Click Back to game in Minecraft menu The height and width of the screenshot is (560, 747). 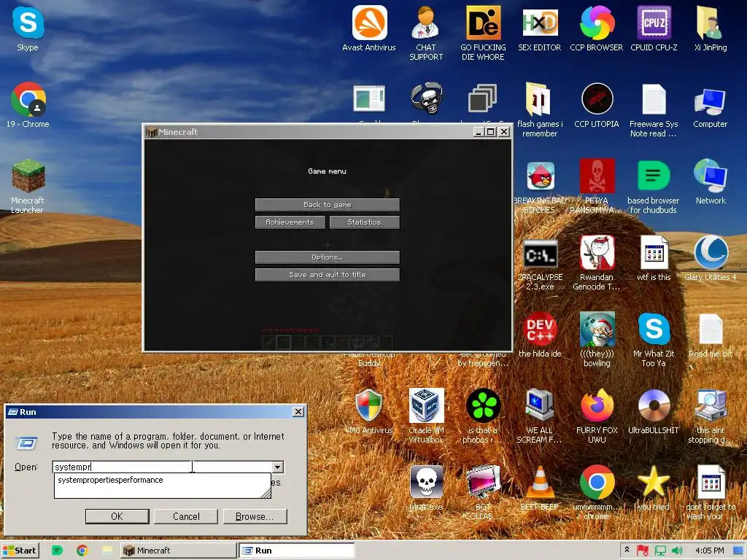point(328,205)
